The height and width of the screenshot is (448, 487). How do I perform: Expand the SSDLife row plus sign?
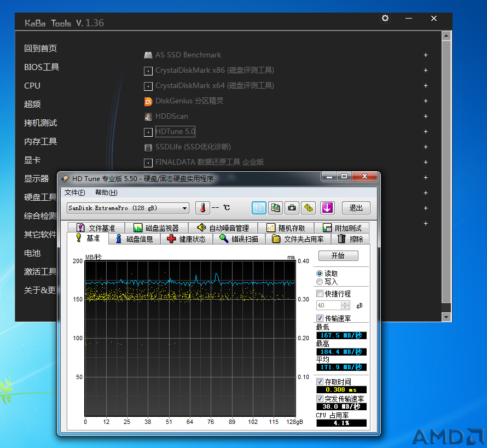(x=426, y=147)
